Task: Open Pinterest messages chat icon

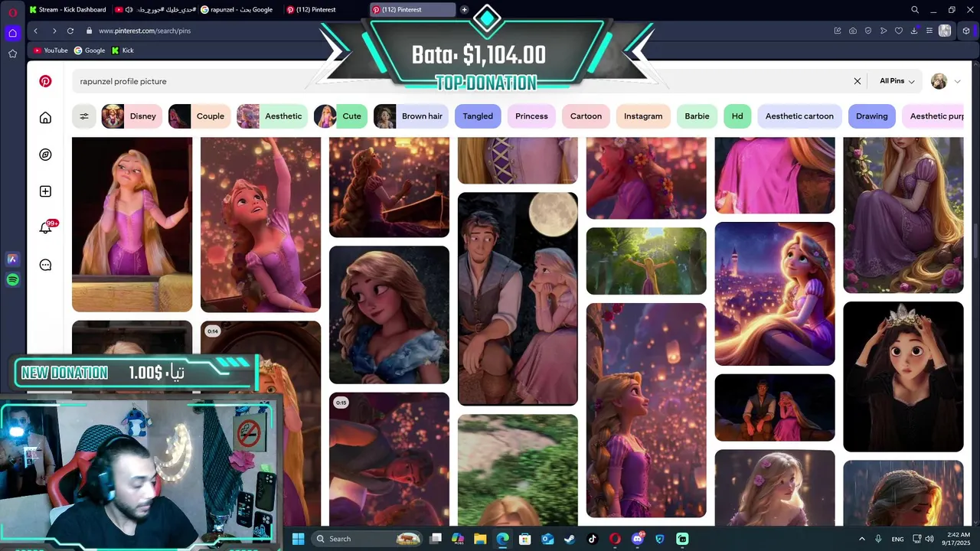Action: (45, 265)
